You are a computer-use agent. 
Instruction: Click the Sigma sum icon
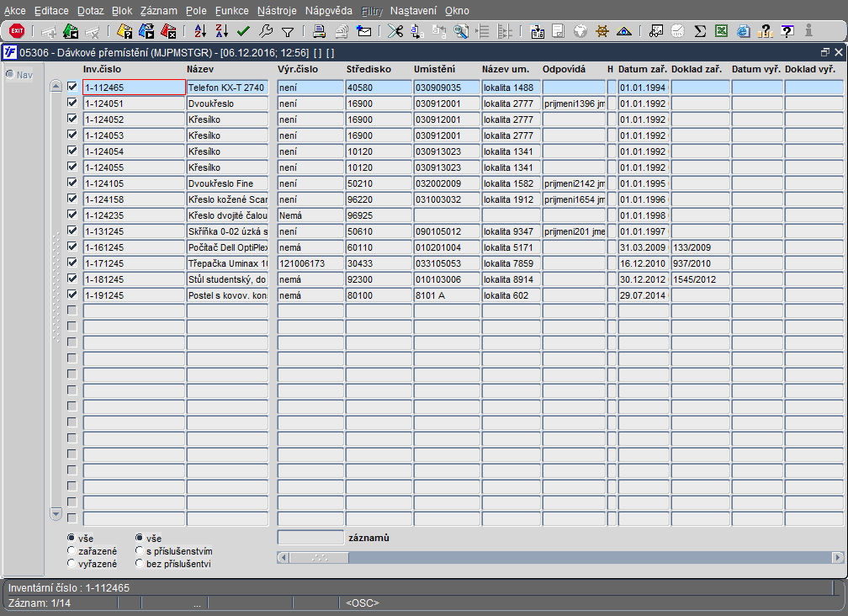(x=700, y=31)
